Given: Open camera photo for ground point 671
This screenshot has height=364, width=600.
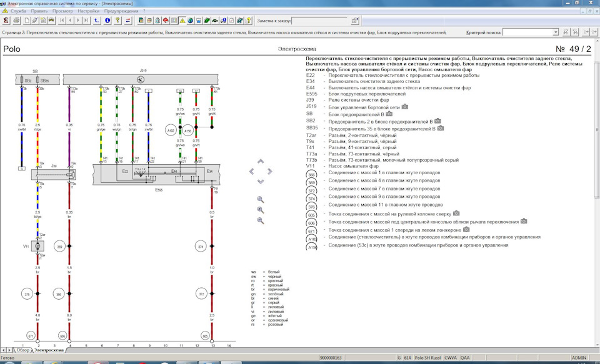Looking at the screenshot, I should click(466, 229).
